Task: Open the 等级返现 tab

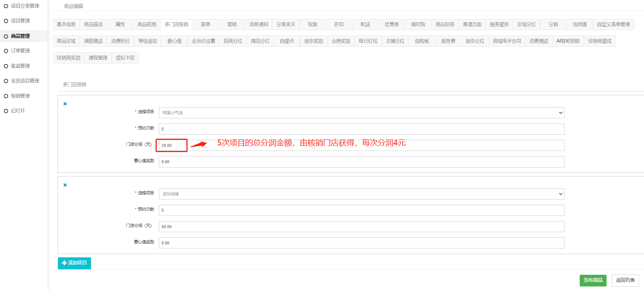Action: (x=147, y=41)
